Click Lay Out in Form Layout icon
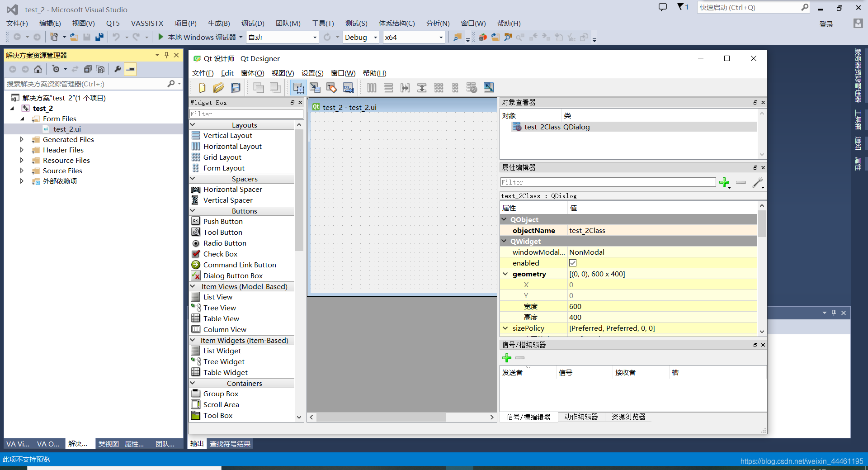 coord(455,88)
